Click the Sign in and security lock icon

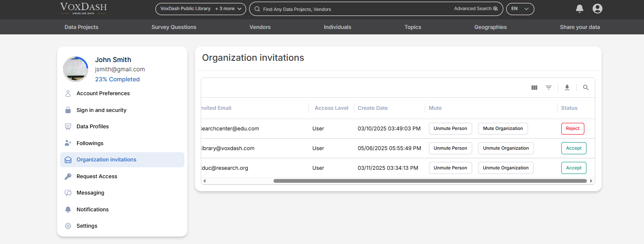point(68,110)
